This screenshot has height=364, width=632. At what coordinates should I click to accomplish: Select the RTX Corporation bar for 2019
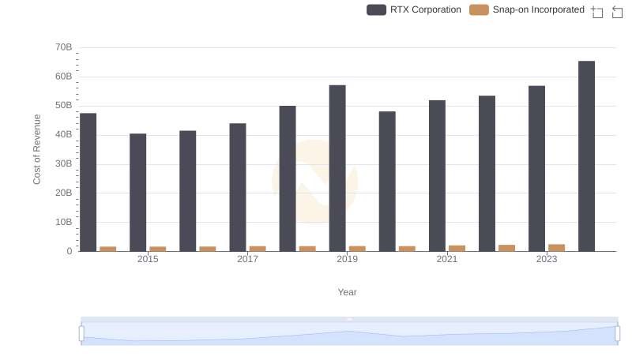point(337,168)
